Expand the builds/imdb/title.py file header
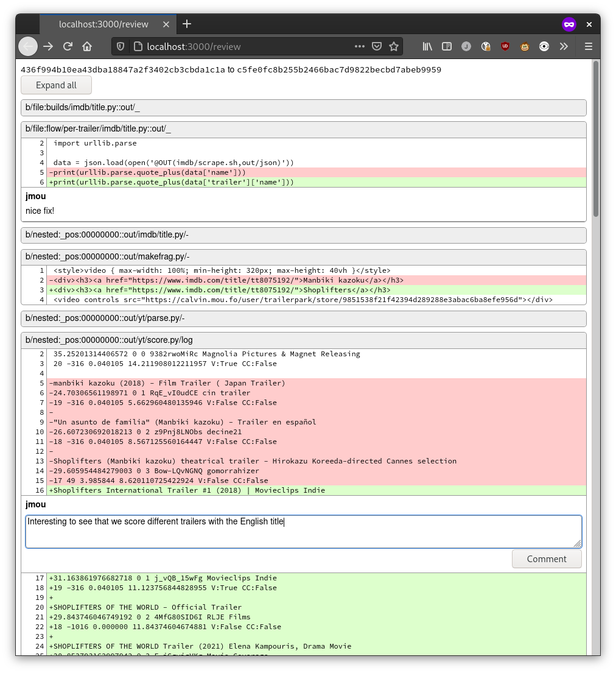Viewport: 616px width, 673px height. tap(303, 108)
